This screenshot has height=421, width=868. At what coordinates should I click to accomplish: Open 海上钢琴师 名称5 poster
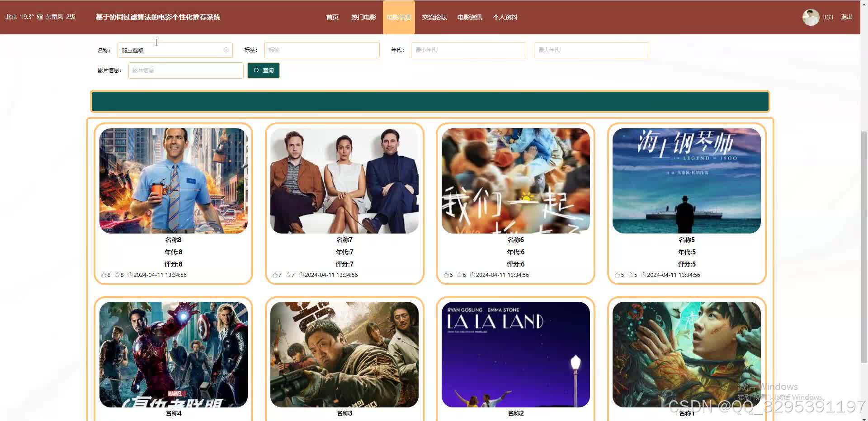point(687,181)
